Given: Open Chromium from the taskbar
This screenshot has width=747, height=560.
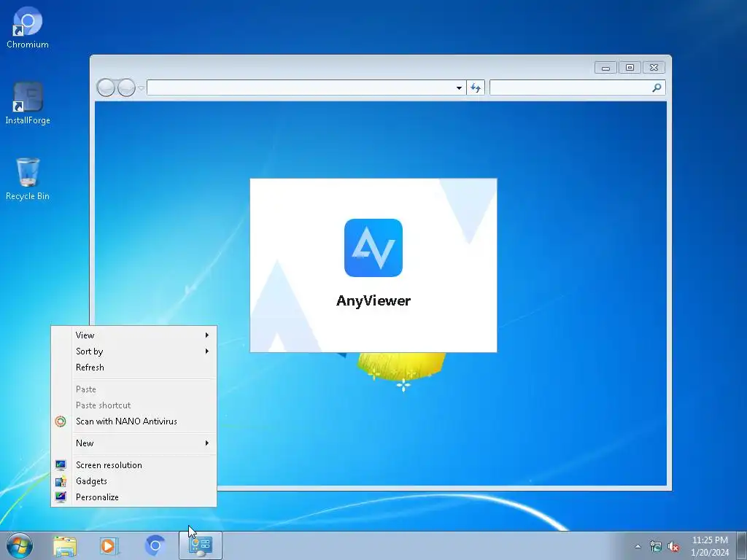Looking at the screenshot, I should pyautogui.click(x=155, y=545).
